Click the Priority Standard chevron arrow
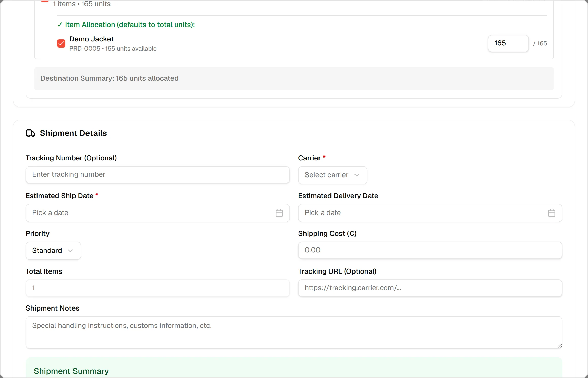 [x=70, y=251]
